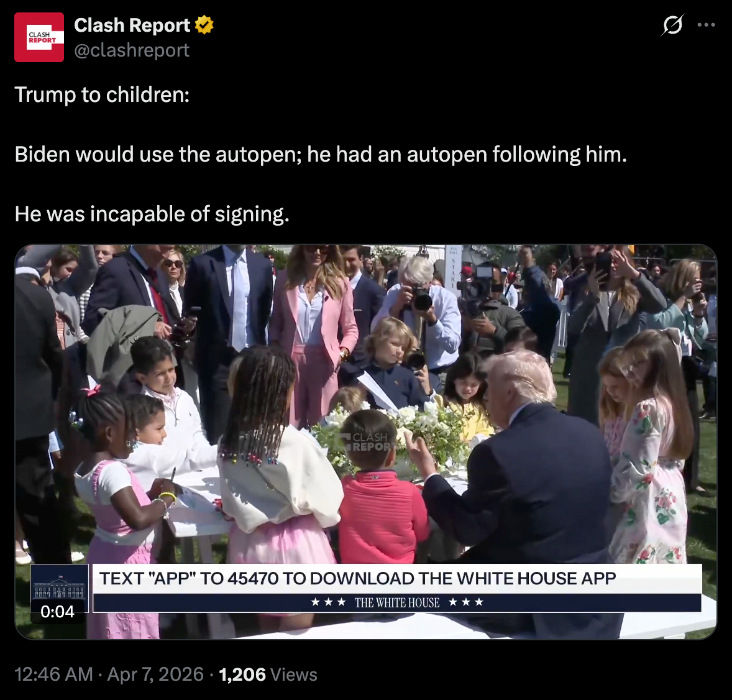Play the embedded Trump video
Viewport: 732px width, 700px height.
click(x=365, y=442)
